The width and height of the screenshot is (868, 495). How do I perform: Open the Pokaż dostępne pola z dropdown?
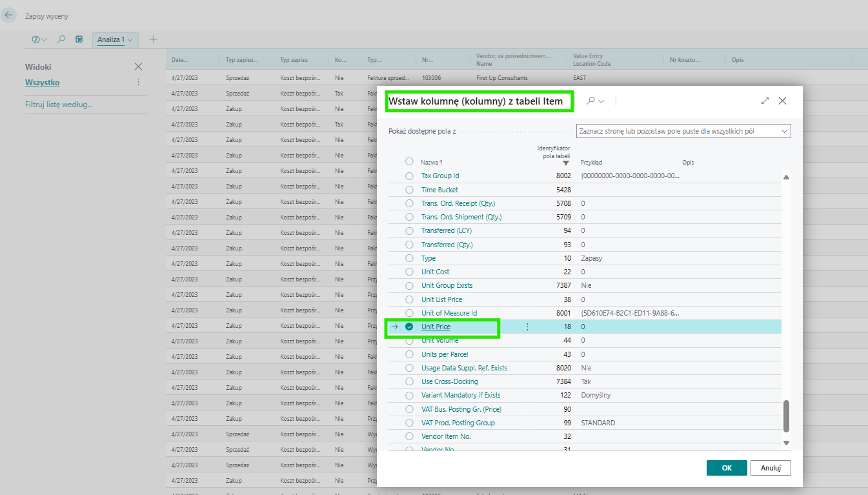pyautogui.click(x=683, y=131)
